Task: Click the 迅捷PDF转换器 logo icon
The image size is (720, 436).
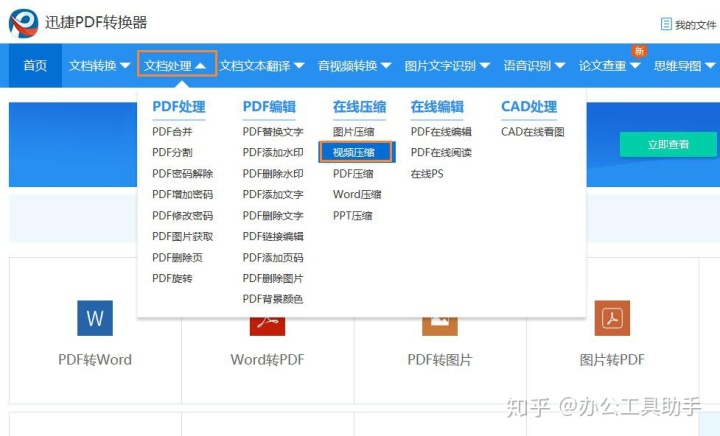Action: (x=23, y=23)
